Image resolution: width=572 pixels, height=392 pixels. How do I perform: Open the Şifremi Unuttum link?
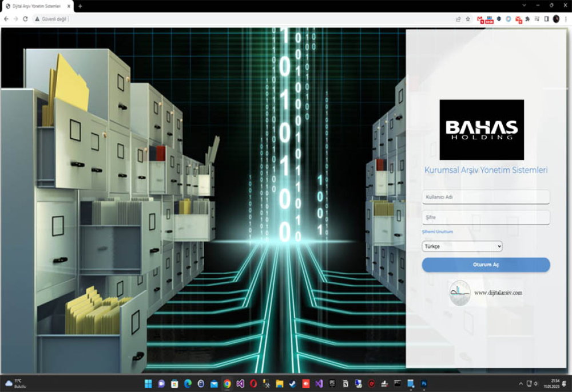pyautogui.click(x=438, y=231)
